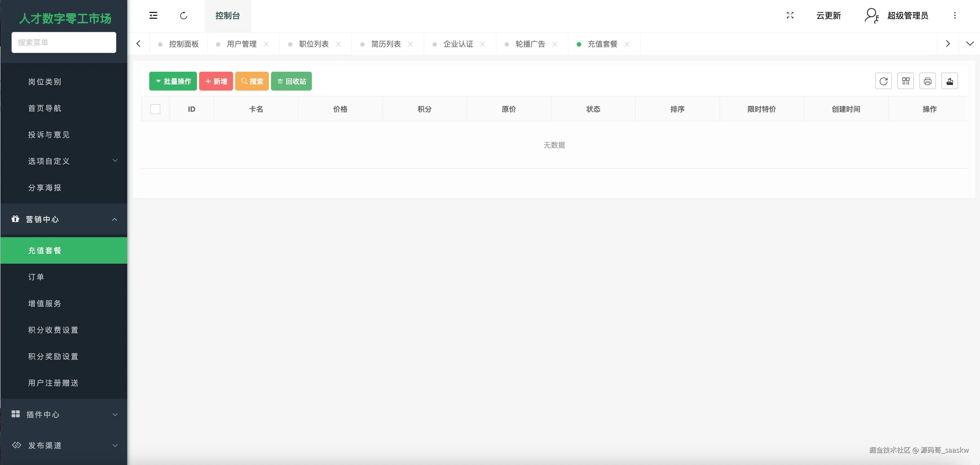Close the 轮播广告 tab
Screen dimensions: 980x465
click(555, 44)
